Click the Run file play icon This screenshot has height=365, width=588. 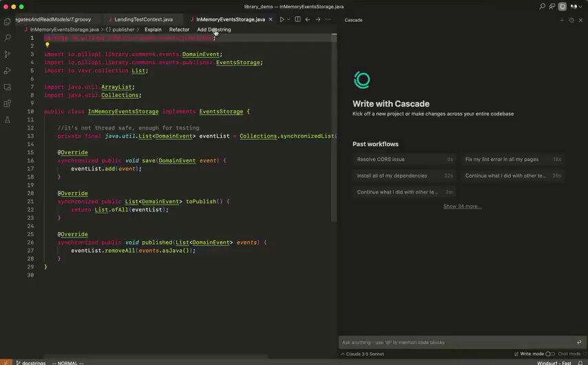(x=282, y=19)
